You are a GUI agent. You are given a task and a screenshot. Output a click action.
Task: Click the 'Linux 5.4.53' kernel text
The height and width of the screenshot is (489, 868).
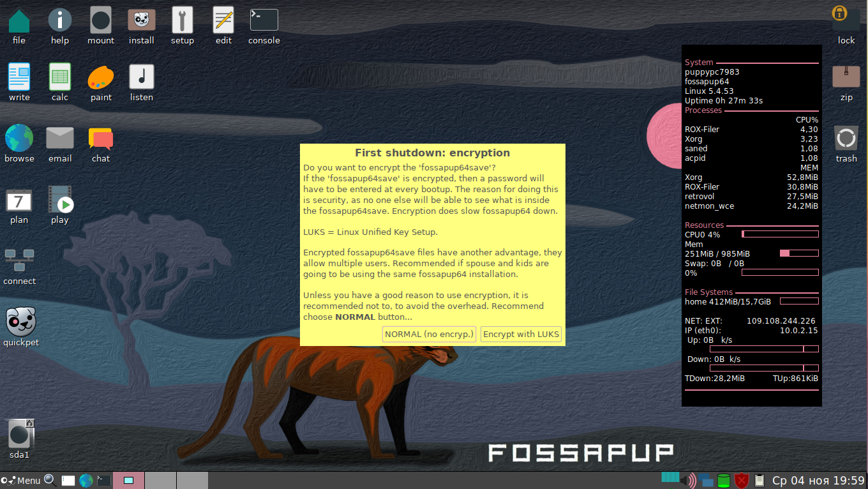tap(709, 91)
